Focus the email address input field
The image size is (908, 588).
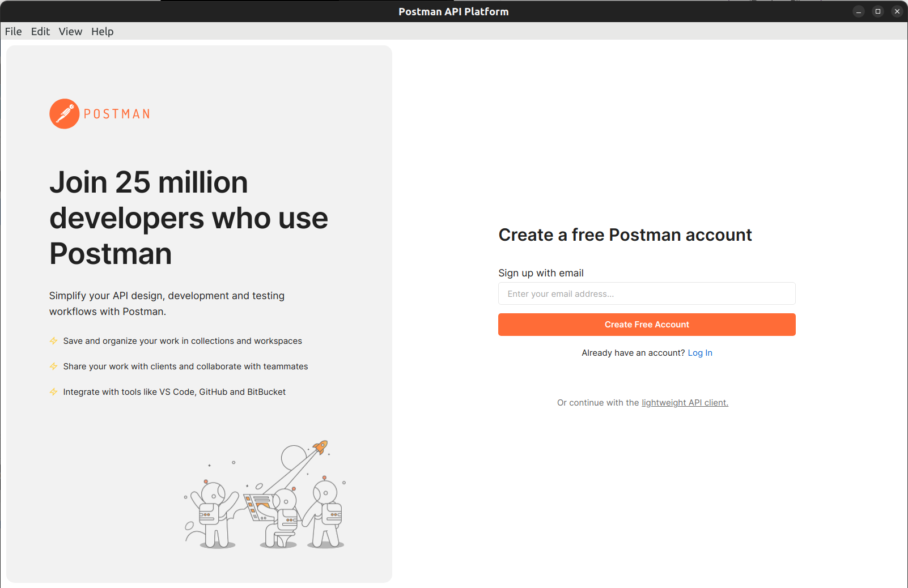pyautogui.click(x=647, y=293)
